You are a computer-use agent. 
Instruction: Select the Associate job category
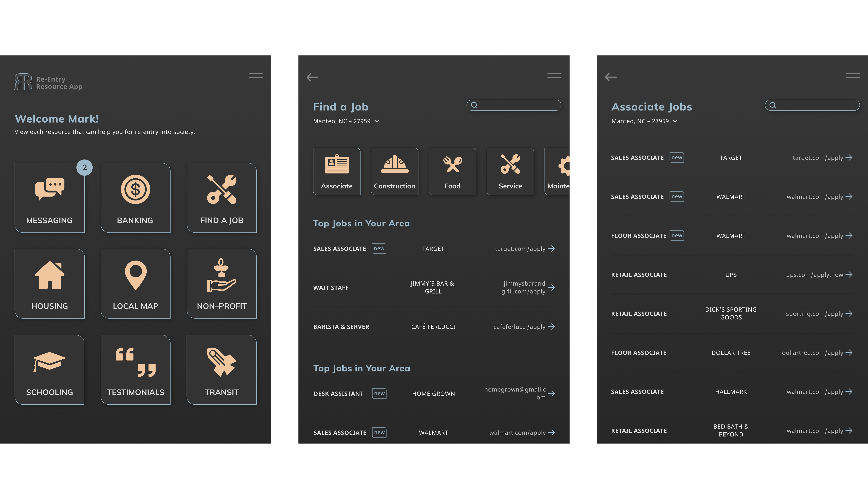click(337, 171)
